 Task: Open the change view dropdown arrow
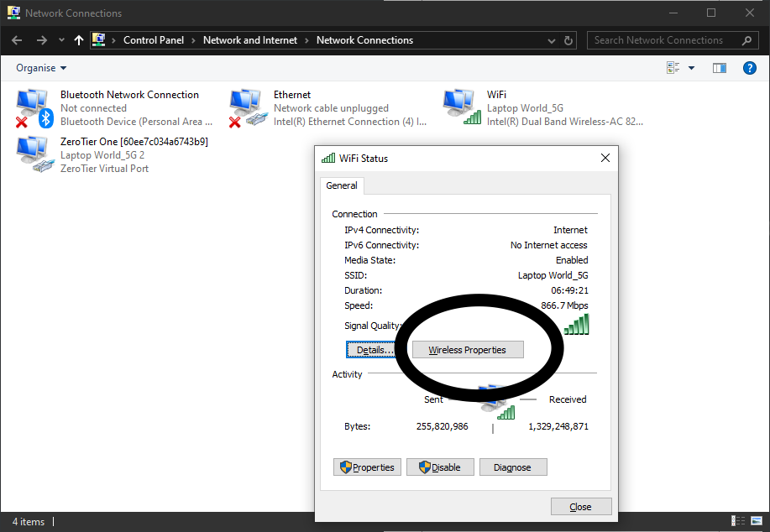pyautogui.click(x=691, y=68)
